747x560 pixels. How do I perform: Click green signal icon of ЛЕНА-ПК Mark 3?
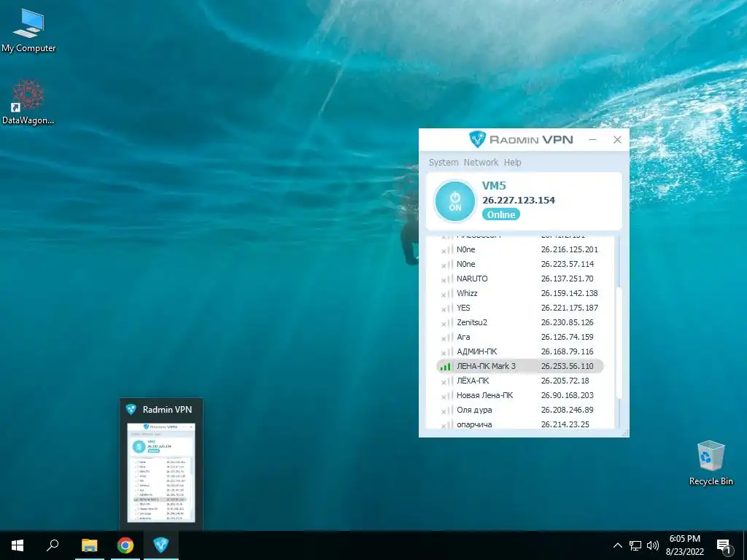(446, 367)
